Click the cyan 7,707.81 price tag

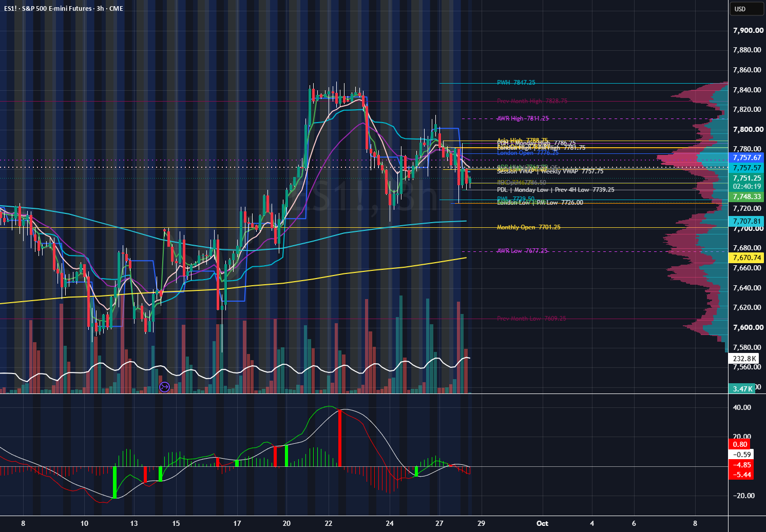click(746, 221)
